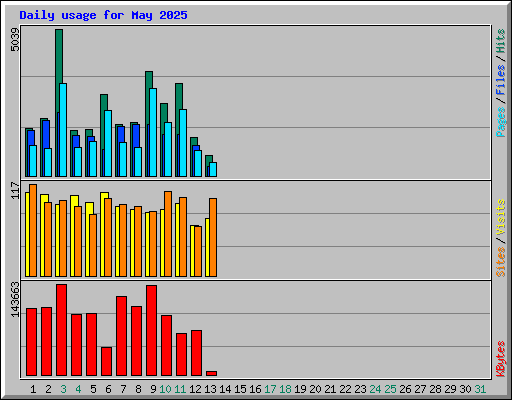Click the cyan pages bar for day 9
The height and width of the screenshot is (400, 512).
(x=153, y=132)
